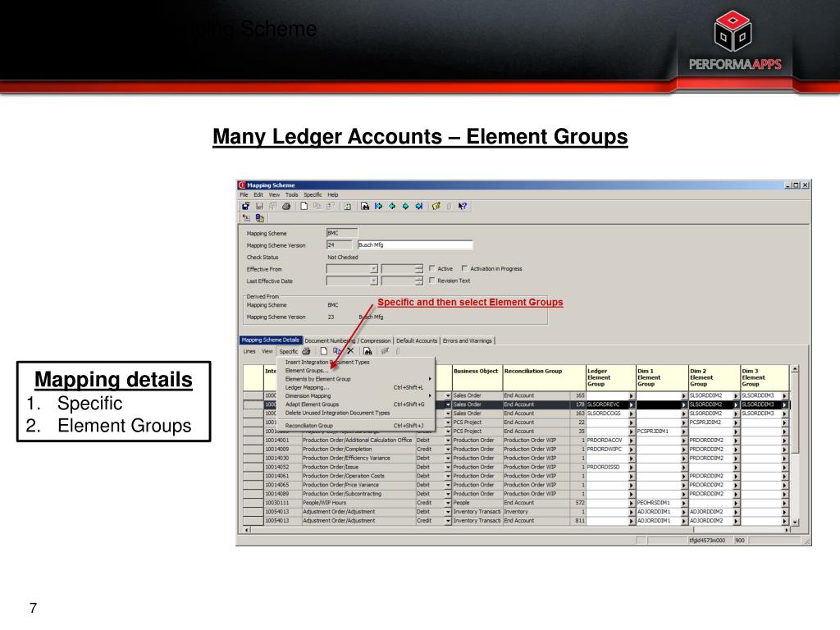
Task: Expand the Elements by Element Group submenu
Action: click(357, 379)
